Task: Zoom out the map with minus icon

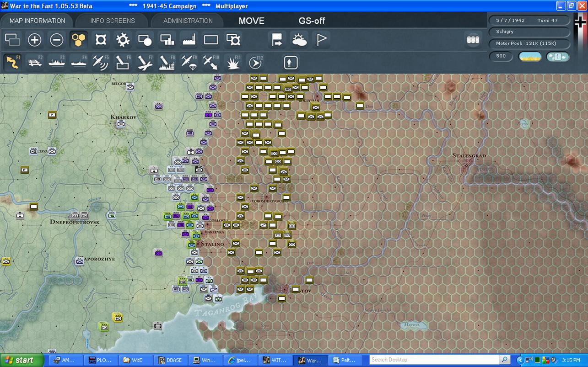Action: pyautogui.click(x=57, y=40)
